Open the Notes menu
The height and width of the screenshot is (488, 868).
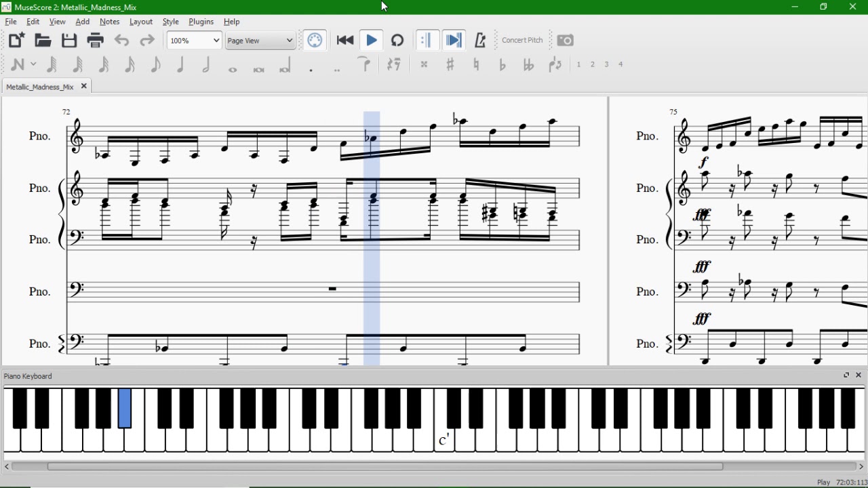pos(109,22)
